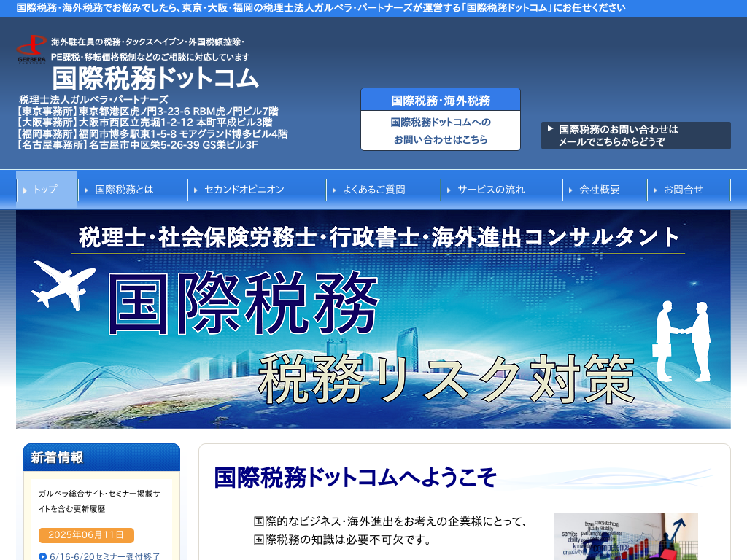Image resolution: width=747 pixels, height=560 pixels.
Task: Click the 国際税務ドットコムへようこそ heading
Action: point(355,477)
